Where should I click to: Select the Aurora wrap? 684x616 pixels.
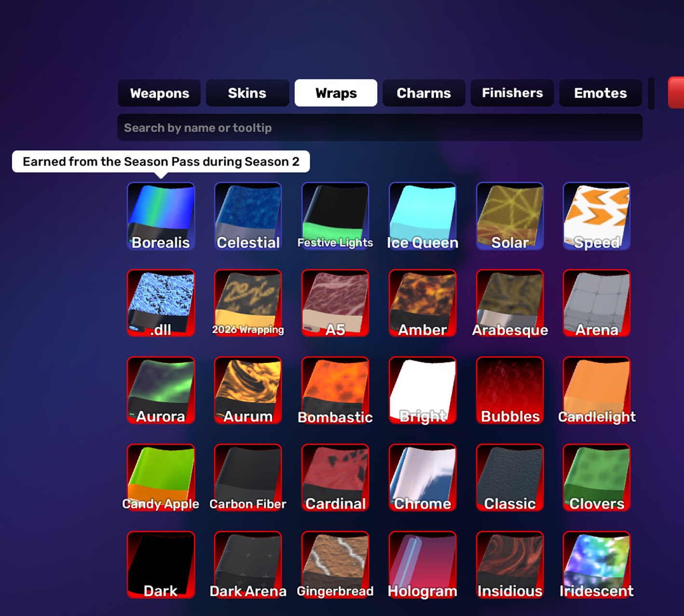click(161, 390)
